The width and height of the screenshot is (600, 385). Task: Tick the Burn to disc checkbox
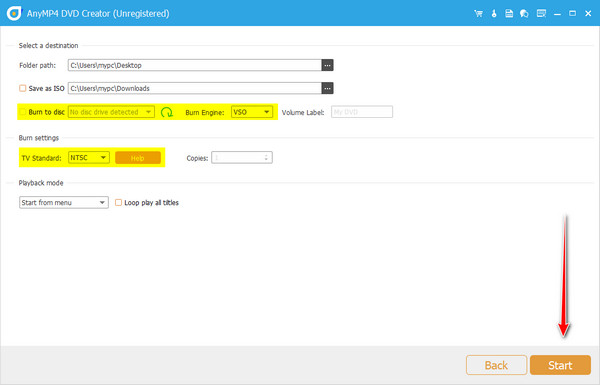tap(23, 112)
